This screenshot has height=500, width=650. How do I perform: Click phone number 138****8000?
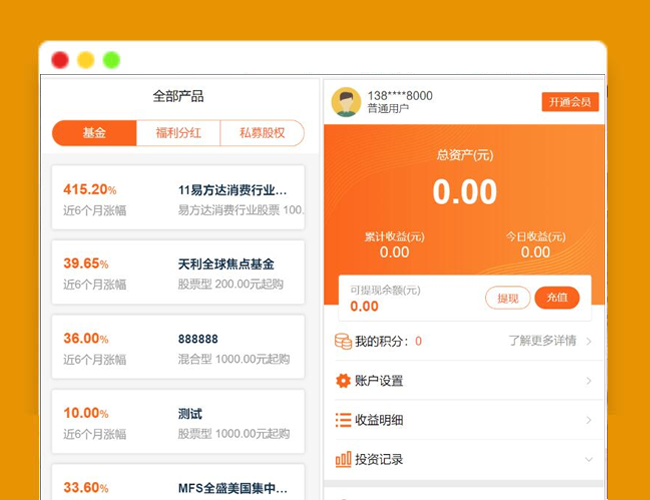coord(400,96)
